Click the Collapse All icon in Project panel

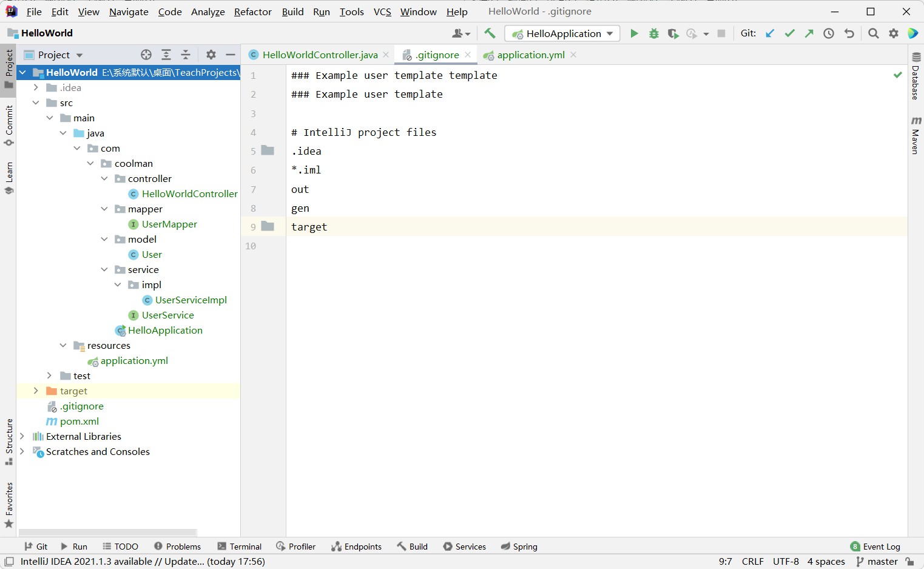point(186,55)
